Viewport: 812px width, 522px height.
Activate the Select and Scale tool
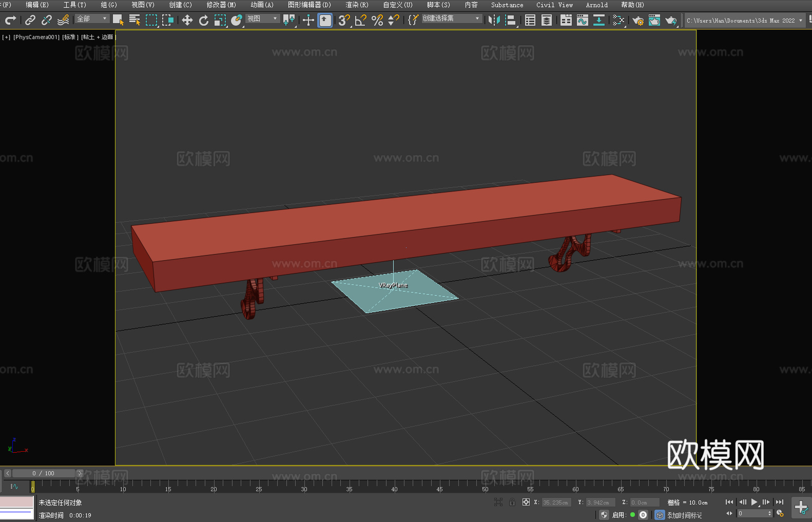tap(220, 20)
